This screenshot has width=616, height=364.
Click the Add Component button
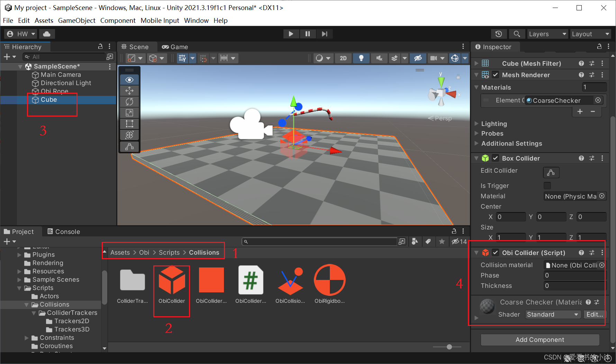[540, 340]
